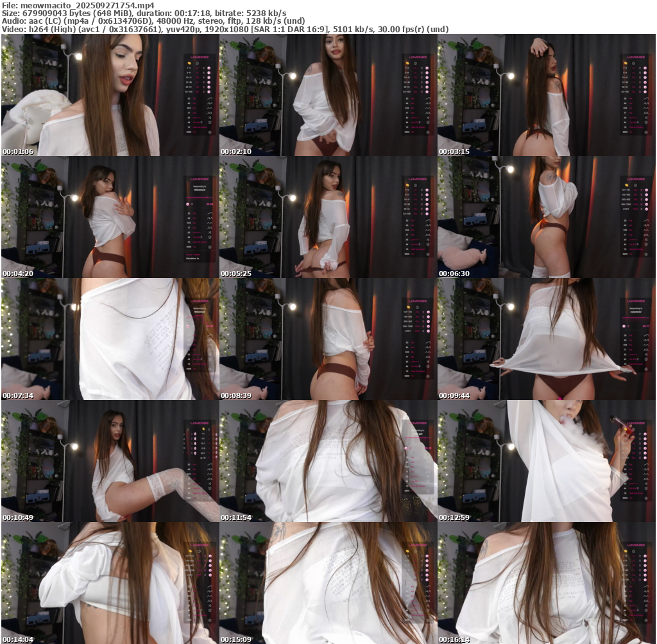The image size is (657, 644).
Task: Select the 00:05:25 preview thumbnail
Action: tap(328, 217)
